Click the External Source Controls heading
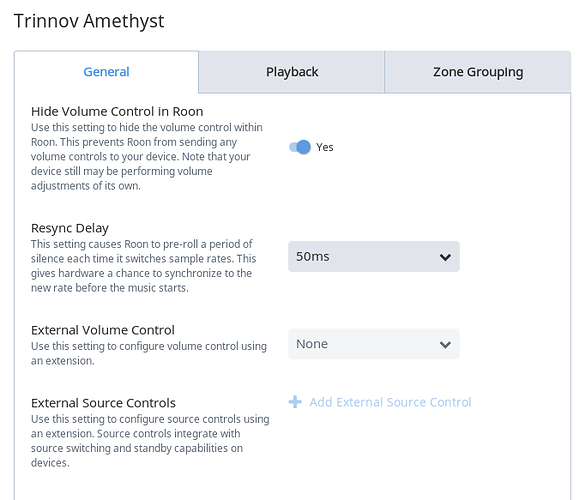 pos(103,403)
